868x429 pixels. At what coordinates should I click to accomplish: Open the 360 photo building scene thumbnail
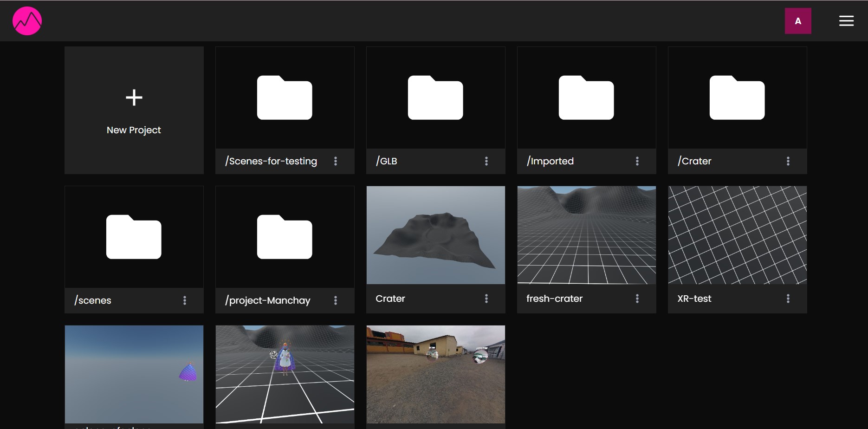[x=436, y=374]
